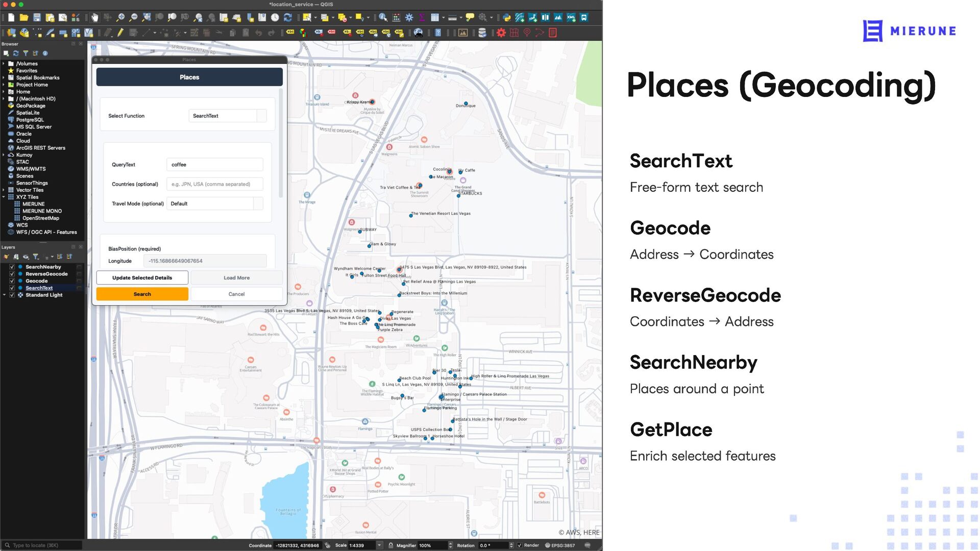This screenshot has height=551, width=980.
Task: Toggle Editing with the yellow pencil
Action: coord(120,33)
